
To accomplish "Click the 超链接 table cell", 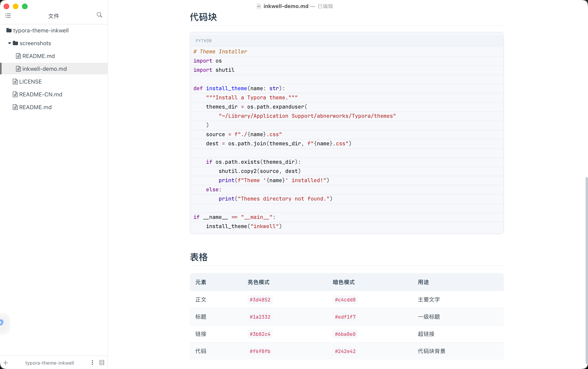I will coord(426,334).
